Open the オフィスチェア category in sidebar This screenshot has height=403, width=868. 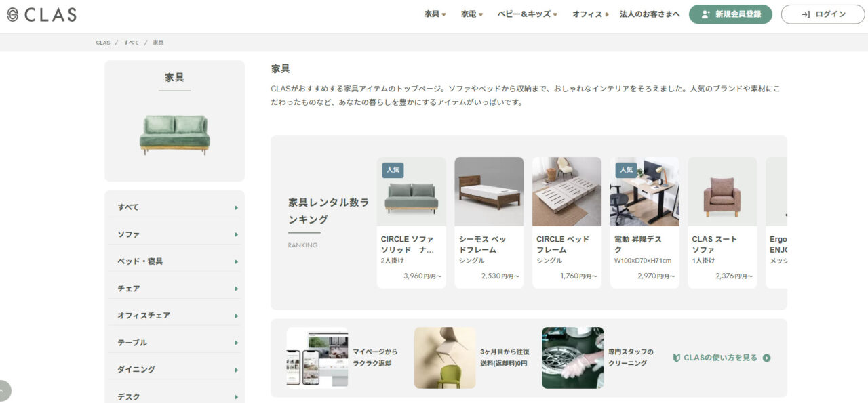point(144,316)
